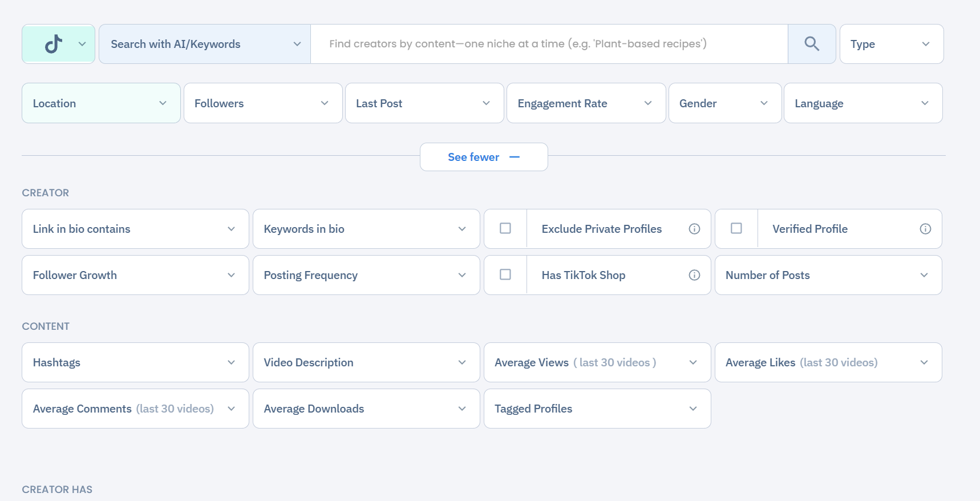
Task: Tick the Verified Profile checkbox
Action: tap(736, 228)
